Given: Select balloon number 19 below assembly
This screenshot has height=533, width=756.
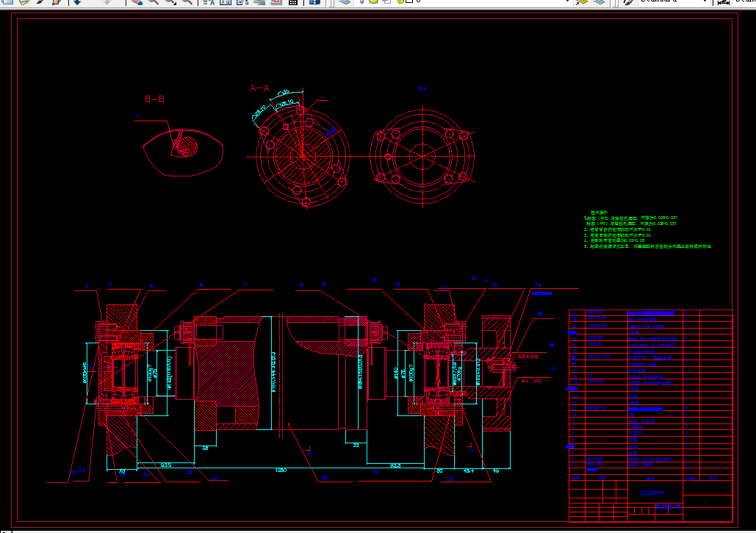Looking at the screenshot, I should point(375,473).
